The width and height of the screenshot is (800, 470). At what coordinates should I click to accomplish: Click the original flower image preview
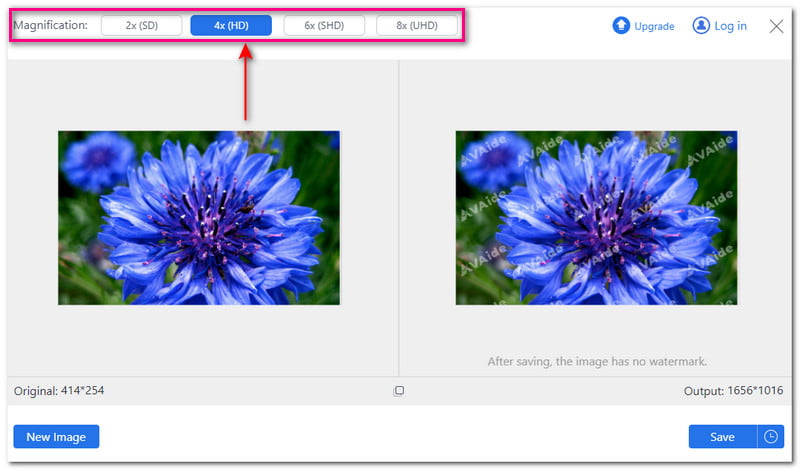199,217
